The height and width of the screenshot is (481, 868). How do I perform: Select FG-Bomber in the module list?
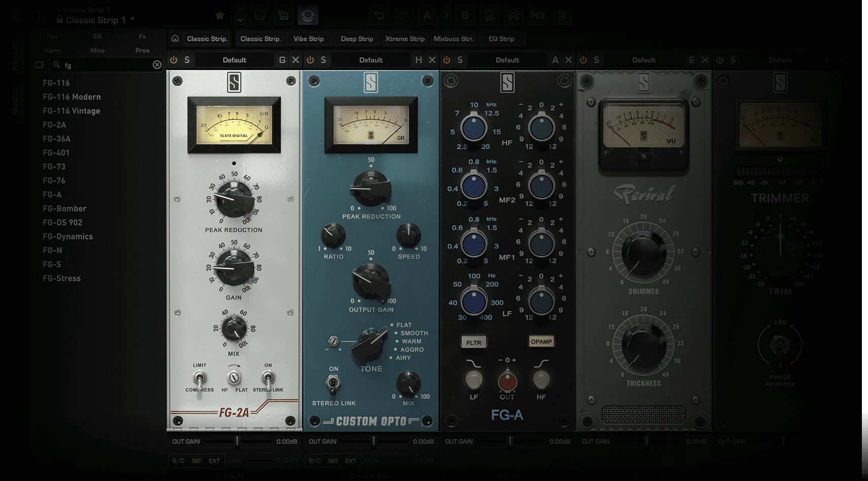(65, 209)
